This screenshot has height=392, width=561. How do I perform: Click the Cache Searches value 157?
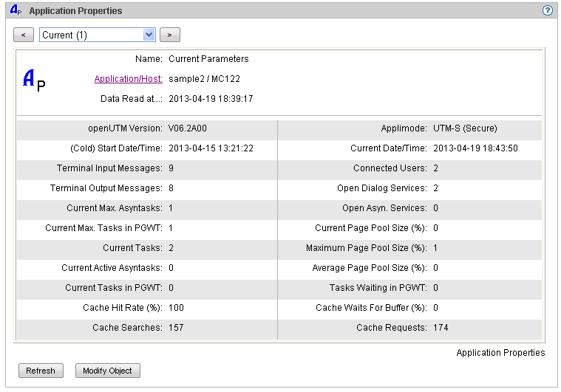[176, 328]
